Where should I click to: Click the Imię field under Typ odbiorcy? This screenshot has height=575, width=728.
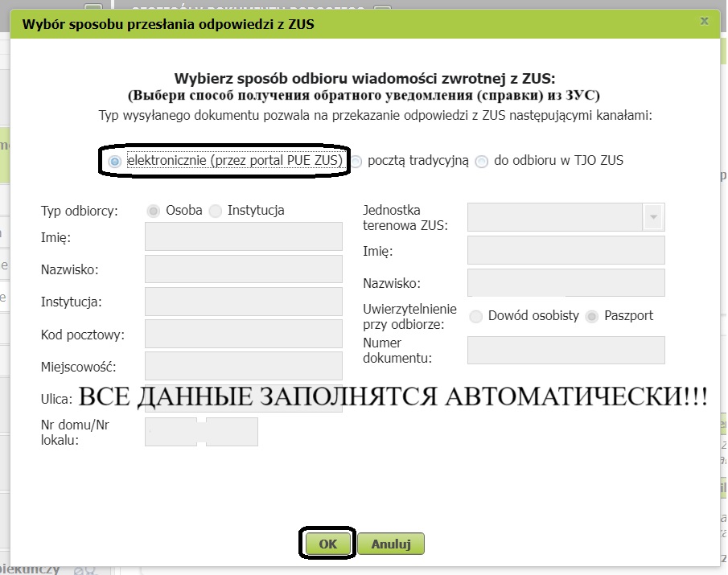point(244,237)
